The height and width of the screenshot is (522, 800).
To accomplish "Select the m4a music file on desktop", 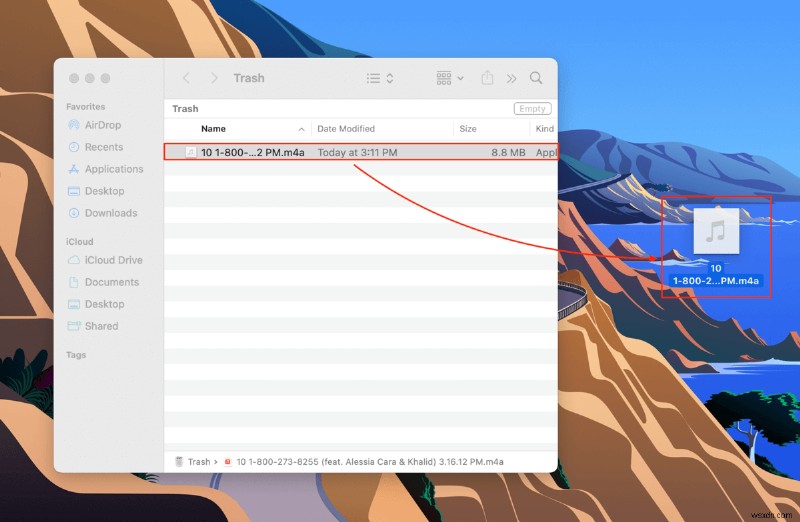I will click(716, 231).
